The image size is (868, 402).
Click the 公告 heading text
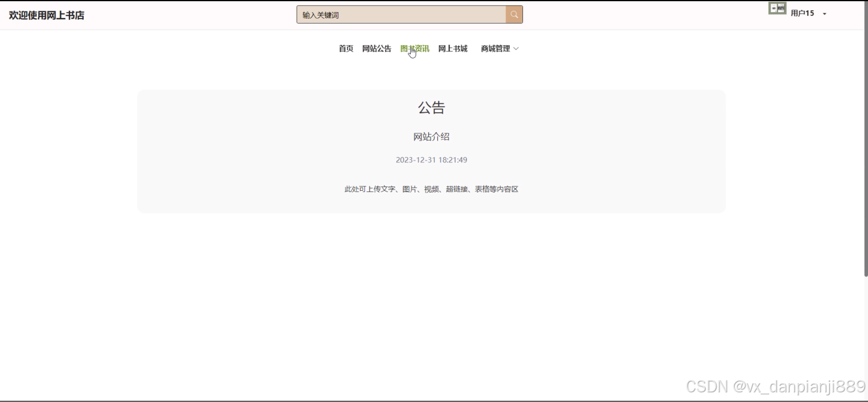(x=431, y=108)
